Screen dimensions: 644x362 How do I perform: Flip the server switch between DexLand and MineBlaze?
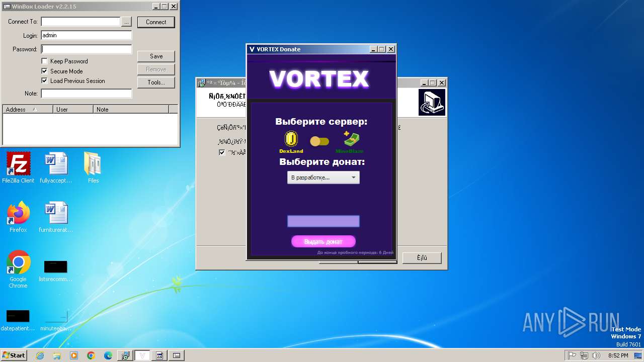point(319,142)
